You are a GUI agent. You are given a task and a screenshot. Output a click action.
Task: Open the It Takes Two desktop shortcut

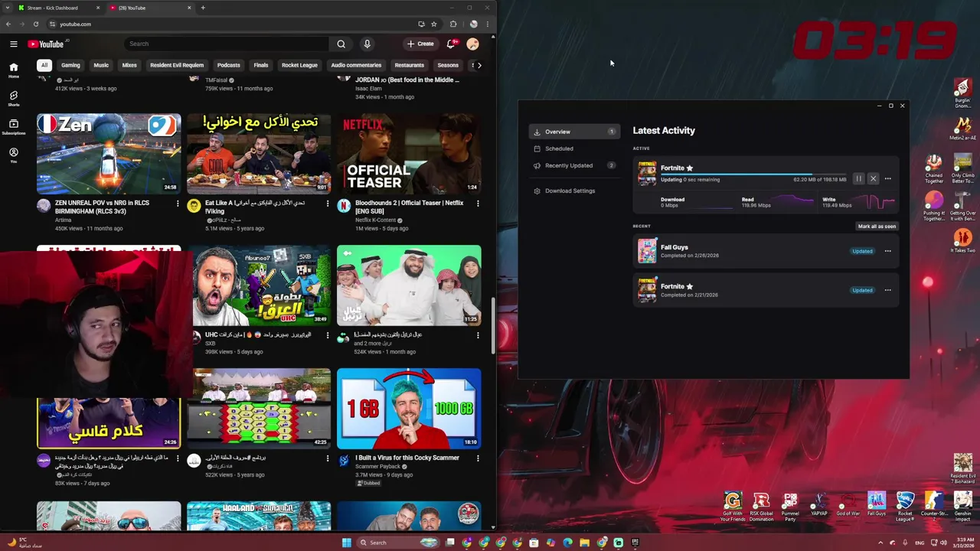pyautogui.click(x=962, y=239)
